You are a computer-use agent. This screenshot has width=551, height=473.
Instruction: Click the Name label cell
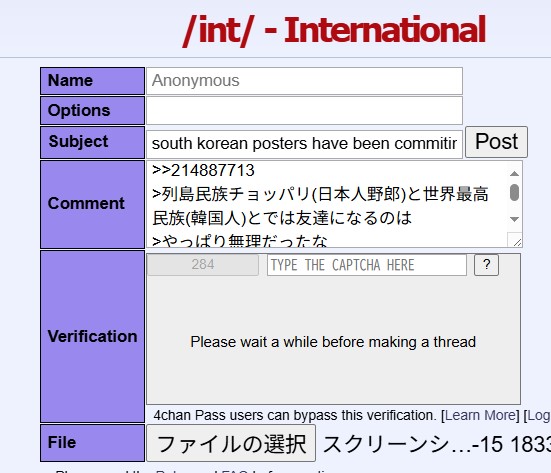coord(92,81)
